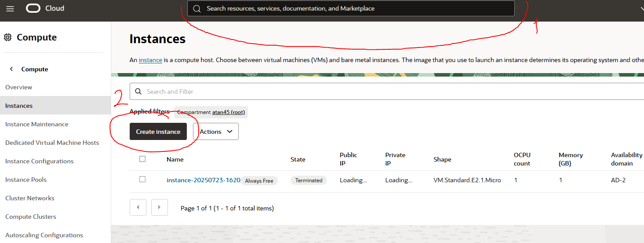
Task: Click the Compute chip icon in sidebar header
Action: click(7, 37)
